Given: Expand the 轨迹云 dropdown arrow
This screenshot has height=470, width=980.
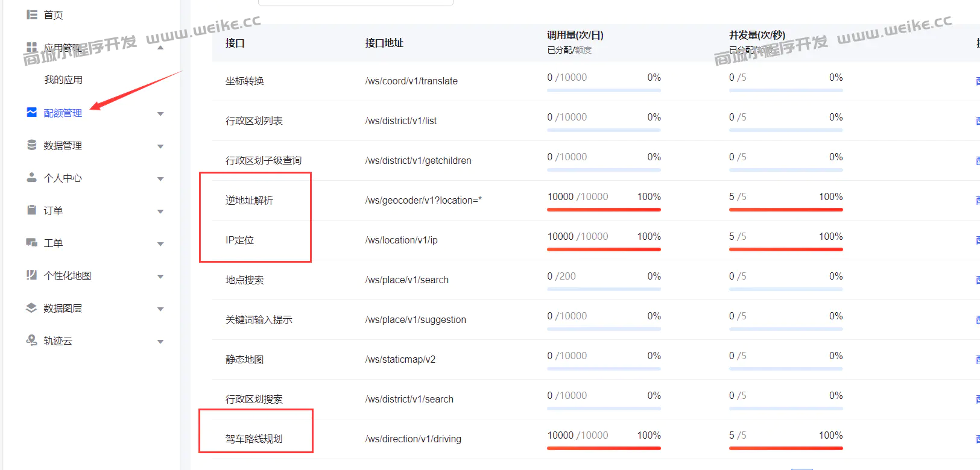Looking at the screenshot, I should (160, 342).
